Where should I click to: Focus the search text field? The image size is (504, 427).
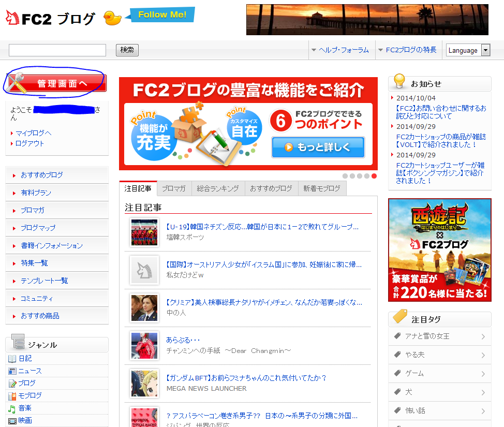57,50
